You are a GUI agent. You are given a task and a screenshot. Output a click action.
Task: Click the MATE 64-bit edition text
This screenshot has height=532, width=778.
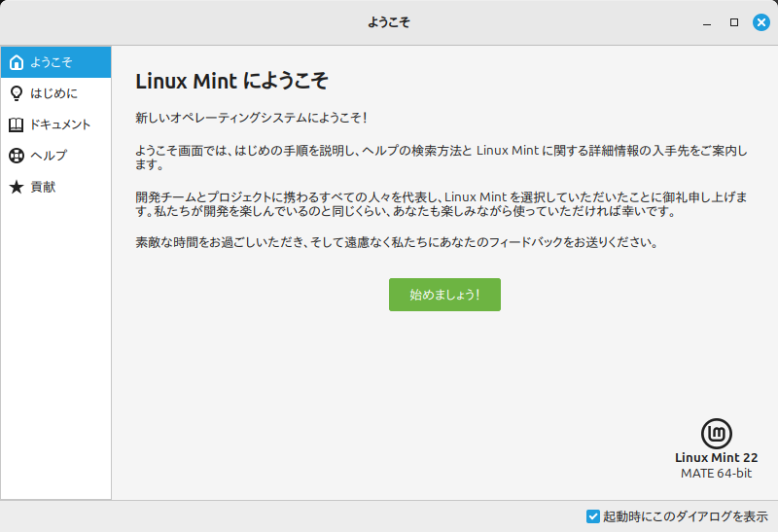click(x=717, y=474)
